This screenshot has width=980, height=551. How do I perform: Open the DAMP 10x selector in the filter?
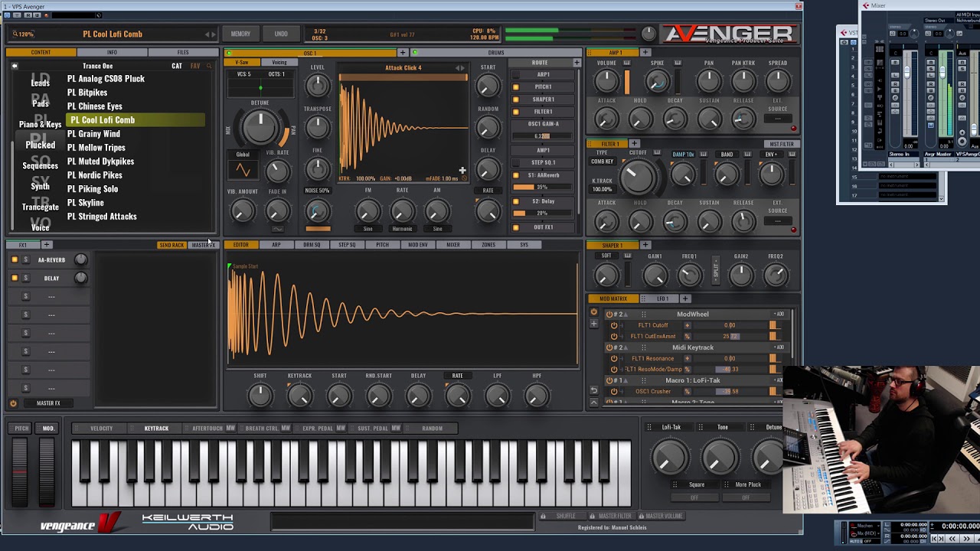pyautogui.click(x=683, y=155)
